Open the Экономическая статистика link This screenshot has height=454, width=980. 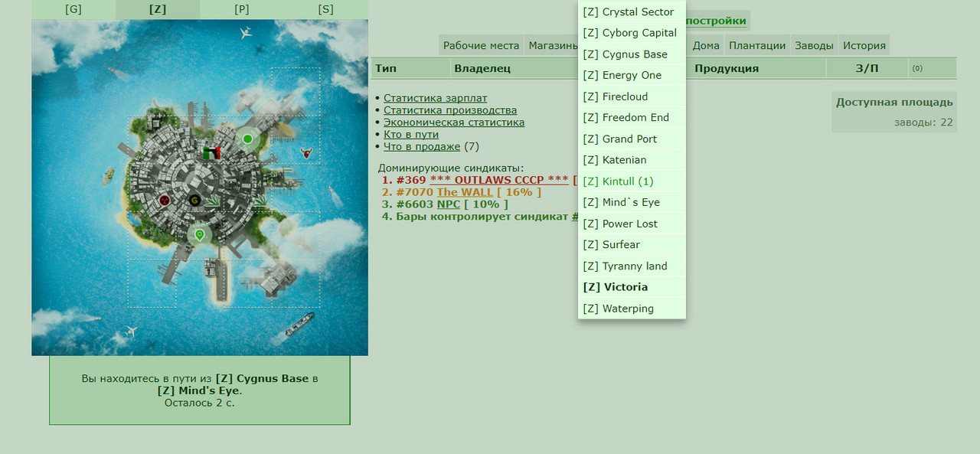point(454,122)
